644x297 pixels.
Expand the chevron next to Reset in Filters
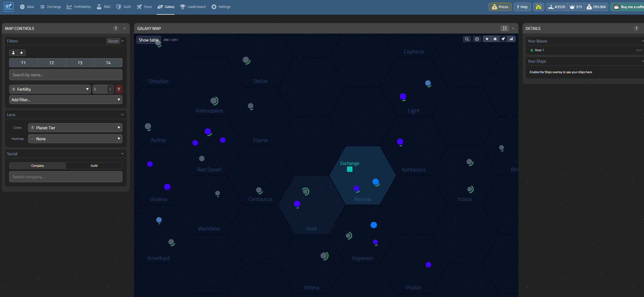122,41
